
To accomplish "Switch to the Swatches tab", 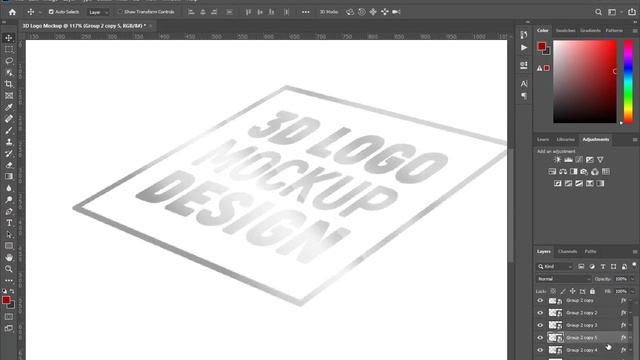I will [565, 31].
